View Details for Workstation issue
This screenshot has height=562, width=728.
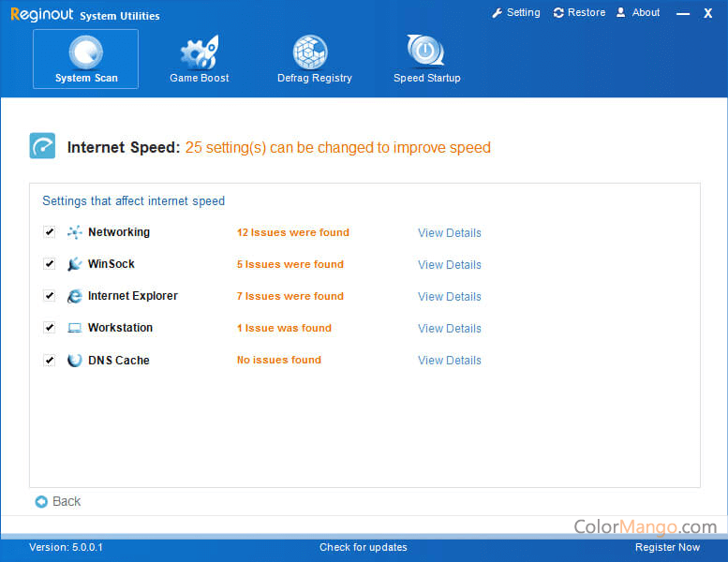pyautogui.click(x=450, y=329)
